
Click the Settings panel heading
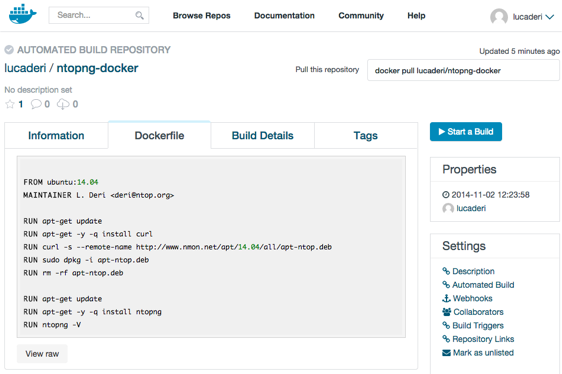[464, 246]
